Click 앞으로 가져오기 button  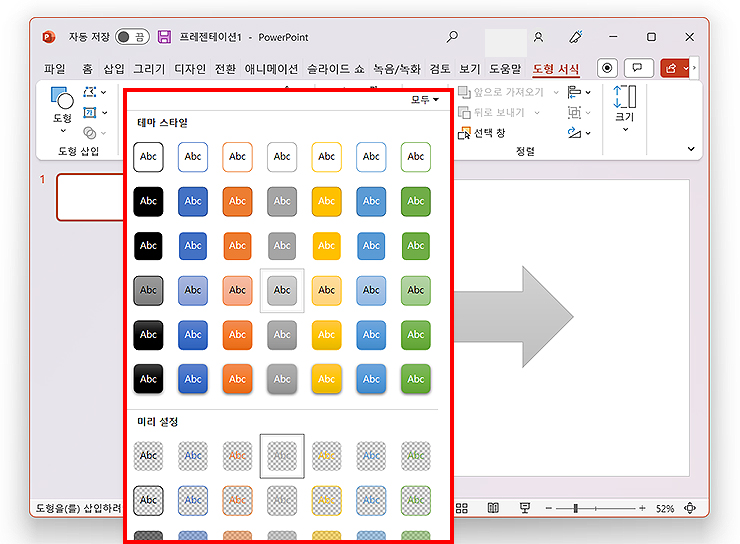coord(501,92)
